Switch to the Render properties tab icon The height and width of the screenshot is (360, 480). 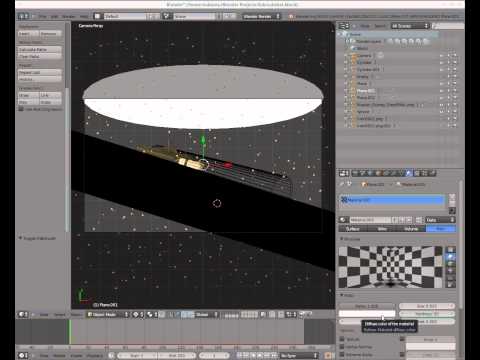point(355,173)
